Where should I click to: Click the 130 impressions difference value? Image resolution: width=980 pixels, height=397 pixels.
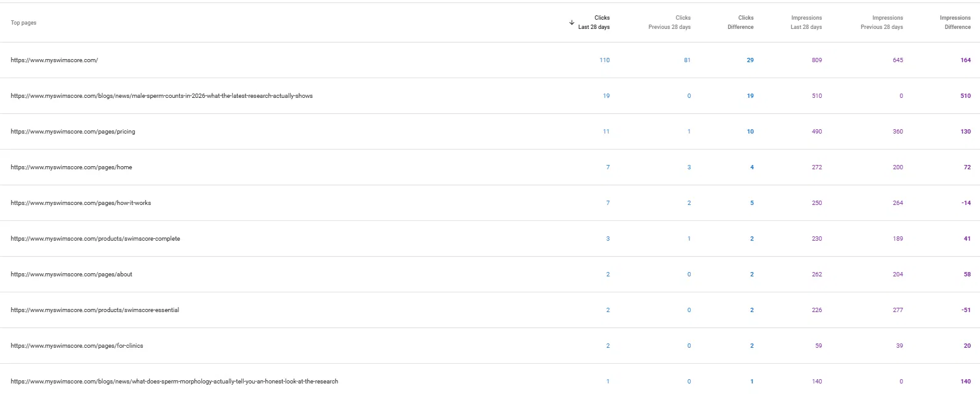(965, 132)
